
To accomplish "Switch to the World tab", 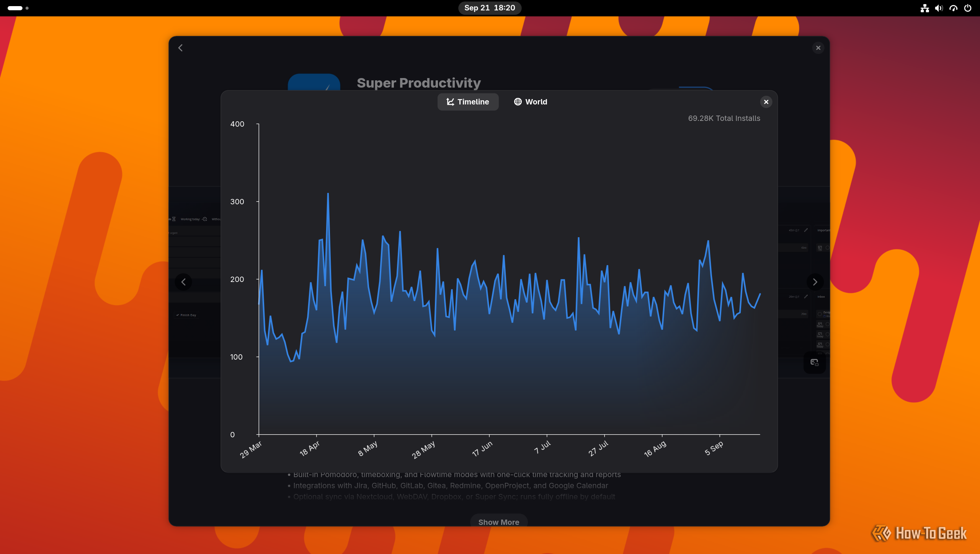I will point(531,102).
